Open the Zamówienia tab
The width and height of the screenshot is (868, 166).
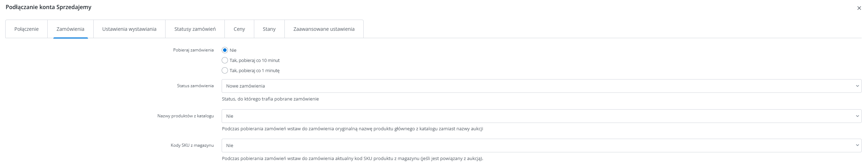(70, 29)
